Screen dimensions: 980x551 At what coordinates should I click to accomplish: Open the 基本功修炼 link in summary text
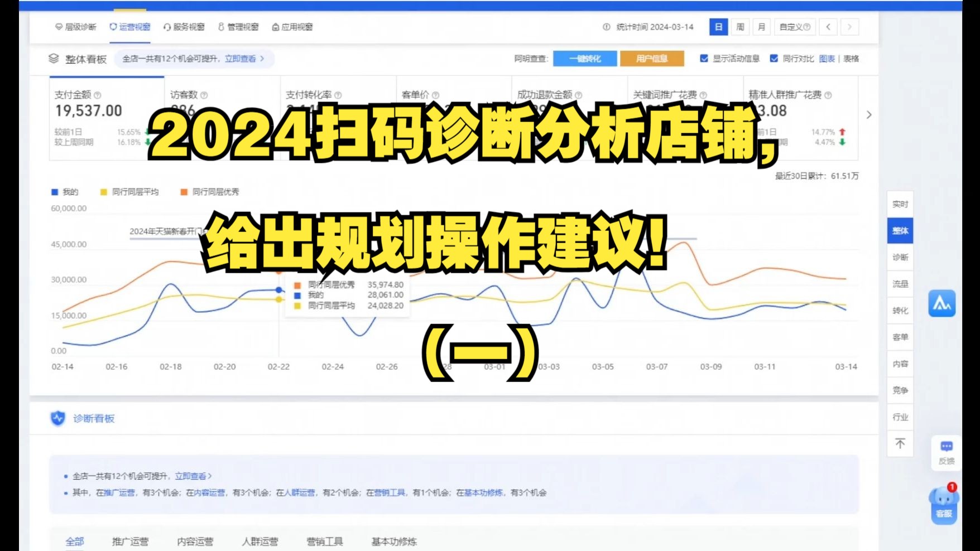[483, 493]
